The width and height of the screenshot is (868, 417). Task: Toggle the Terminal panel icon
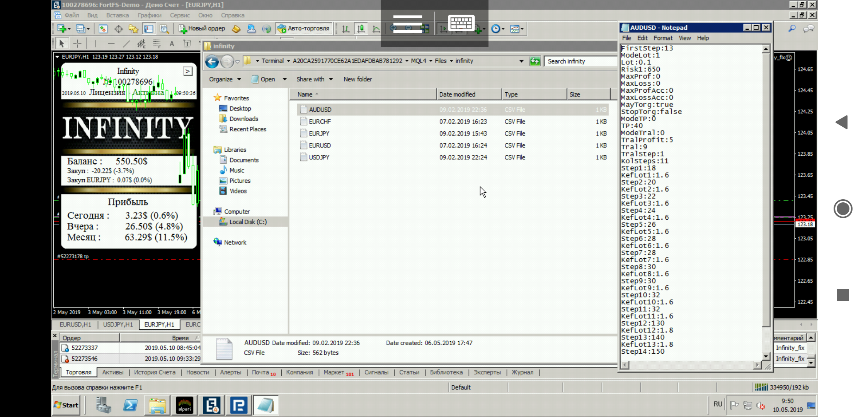(149, 29)
